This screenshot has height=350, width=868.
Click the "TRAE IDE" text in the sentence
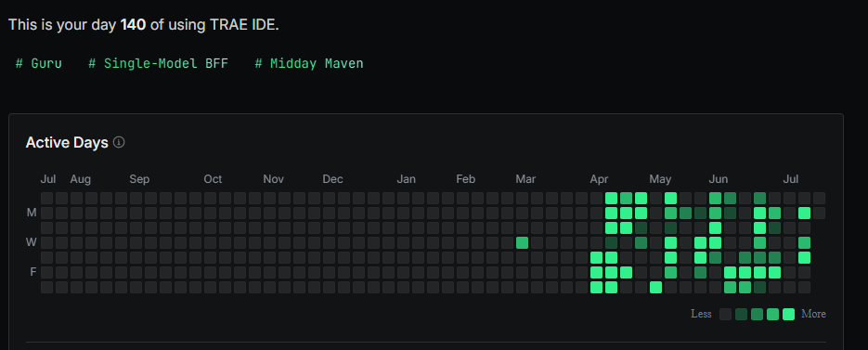pyautogui.click(x=242, y=25)
